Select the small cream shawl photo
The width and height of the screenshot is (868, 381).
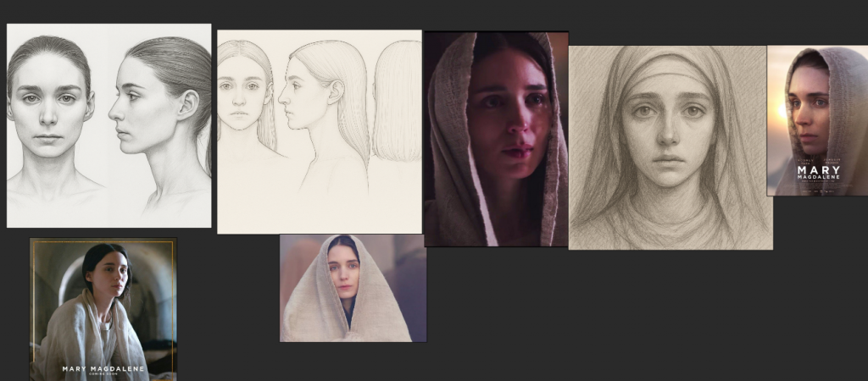(x=353, y=288)
